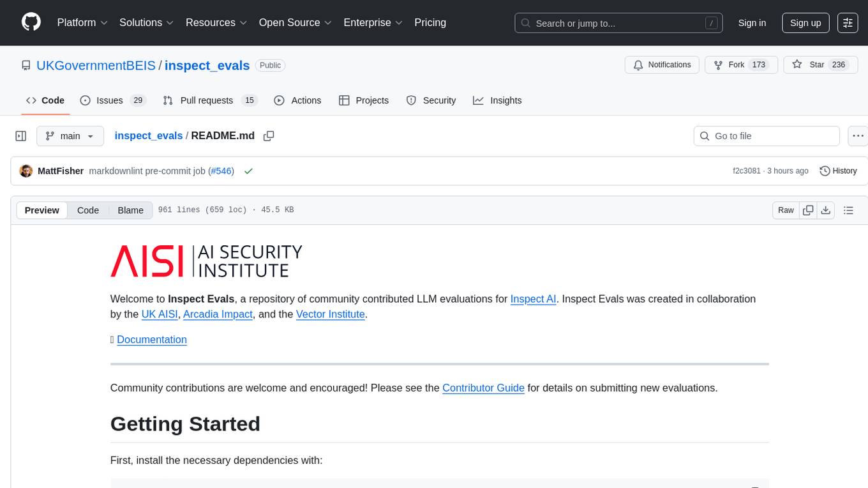The width and height of the screenshot is (868, 488).
Task: Copy raw file contents icon
Action: 808,210
